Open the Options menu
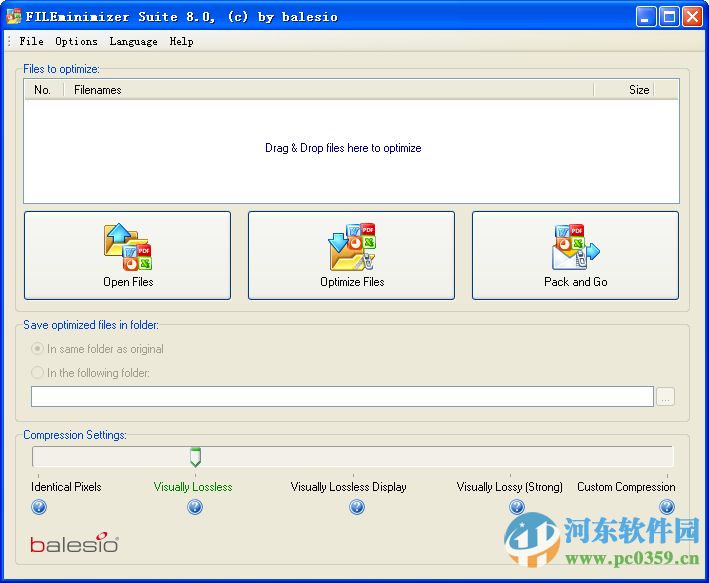 click(x=76, y=41)
